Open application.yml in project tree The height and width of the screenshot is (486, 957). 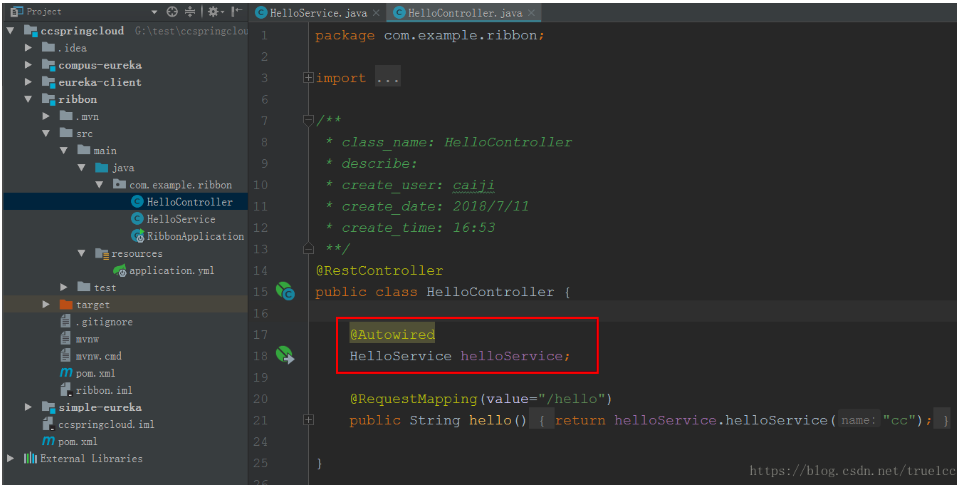coord(172,270)
